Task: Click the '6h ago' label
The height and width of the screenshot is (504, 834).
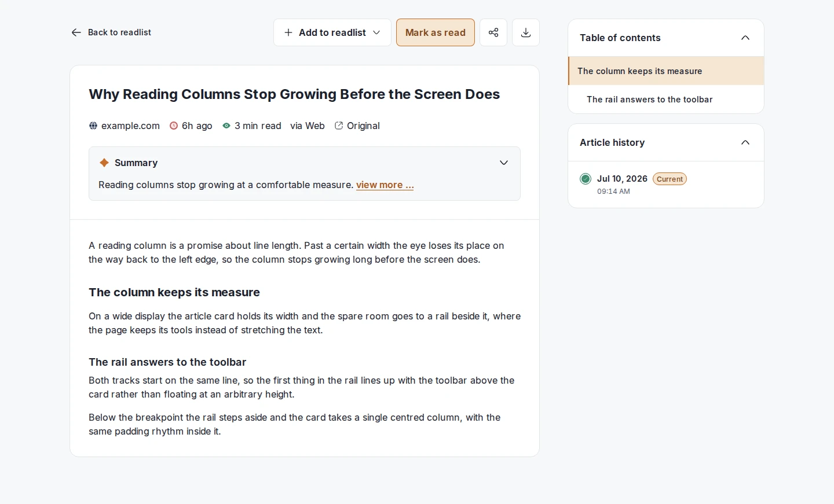Action: point(197,126)
